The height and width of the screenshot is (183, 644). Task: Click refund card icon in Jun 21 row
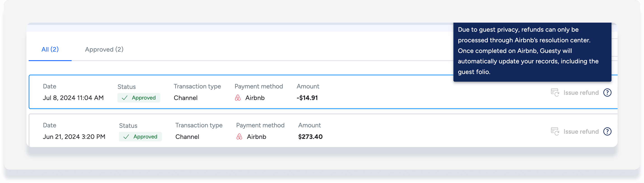point(555,131)
